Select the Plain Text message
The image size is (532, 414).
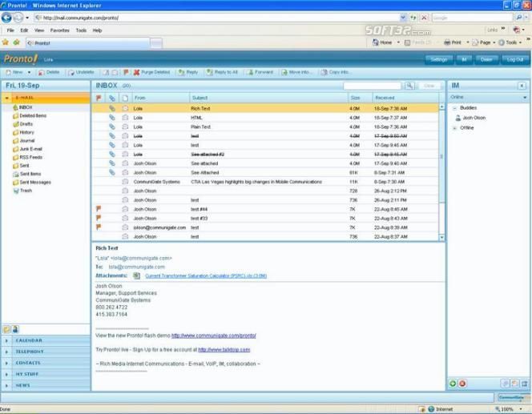click(265, 127)
